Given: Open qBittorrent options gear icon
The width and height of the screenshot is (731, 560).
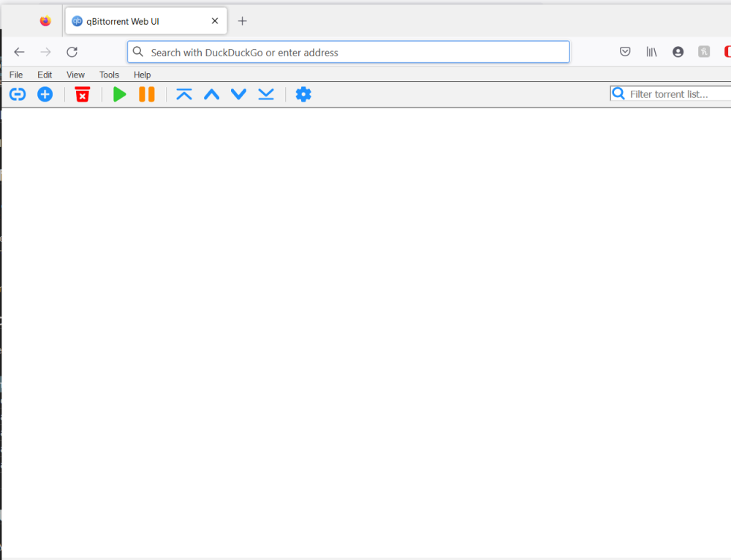Looking at the screenshot, I should click(x=303, y=94).
